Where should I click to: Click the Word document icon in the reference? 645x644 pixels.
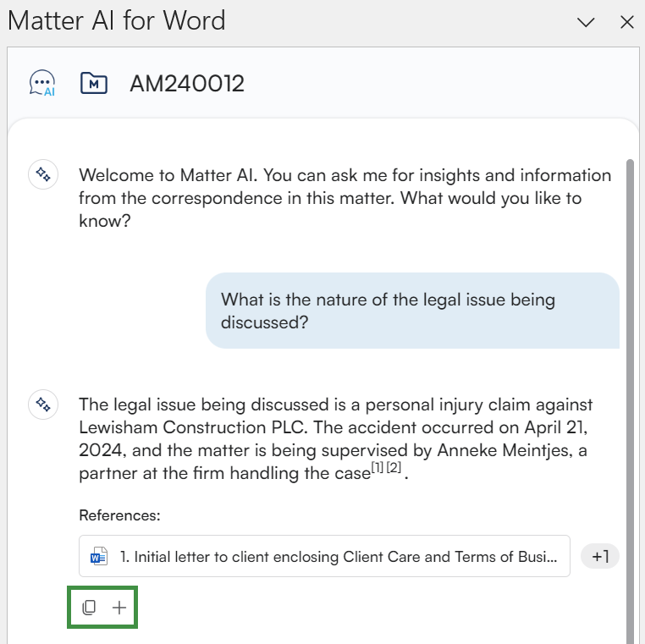point(100,556)
